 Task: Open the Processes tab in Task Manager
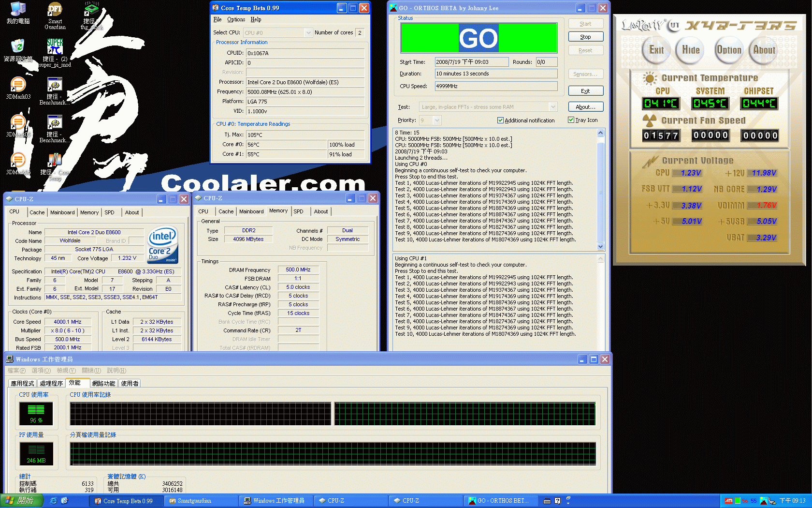pos(51,383)
